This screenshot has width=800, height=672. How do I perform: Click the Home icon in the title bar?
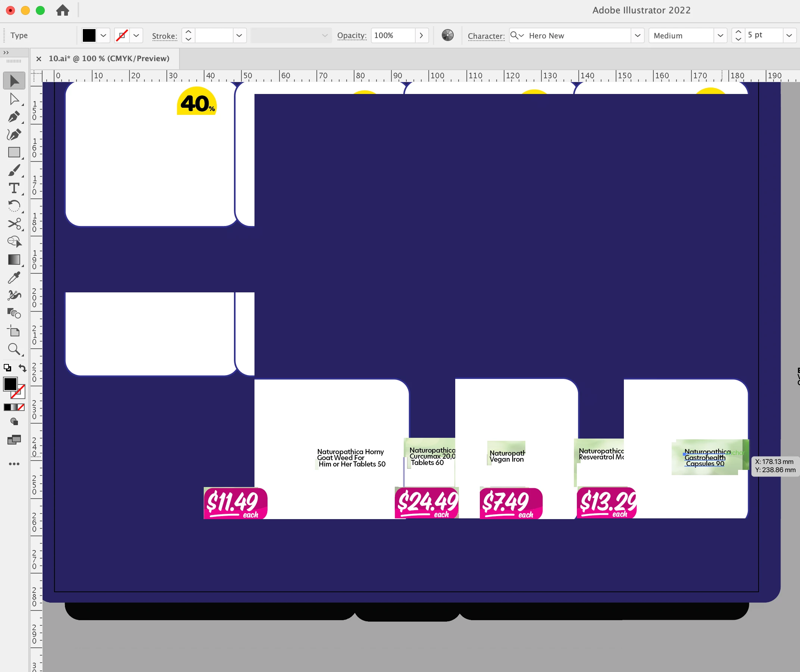[63, 10]
